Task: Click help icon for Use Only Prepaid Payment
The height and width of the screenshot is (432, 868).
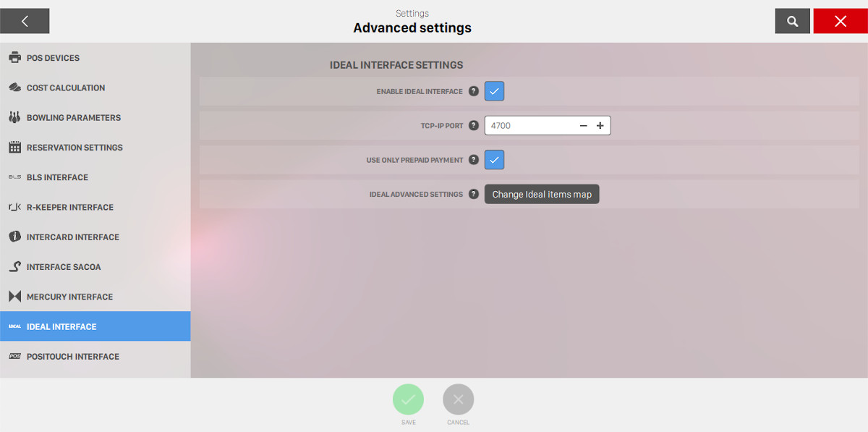Action: click(474, 160)
